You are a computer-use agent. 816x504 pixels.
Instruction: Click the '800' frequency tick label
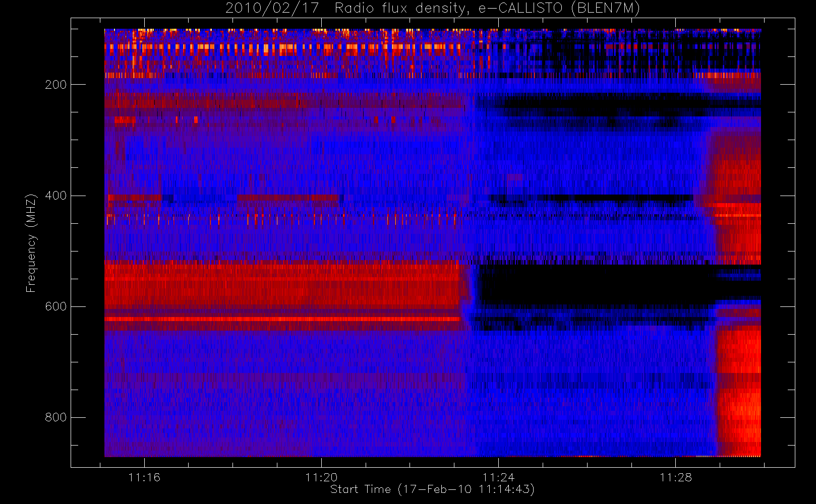coord(56,417)
